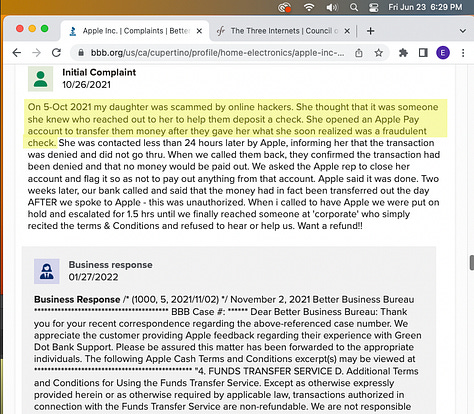Close the Apple Inc. Complaints tab
Image resolution: width=474 pixels, height=414 pixels.
pos(199,31)
